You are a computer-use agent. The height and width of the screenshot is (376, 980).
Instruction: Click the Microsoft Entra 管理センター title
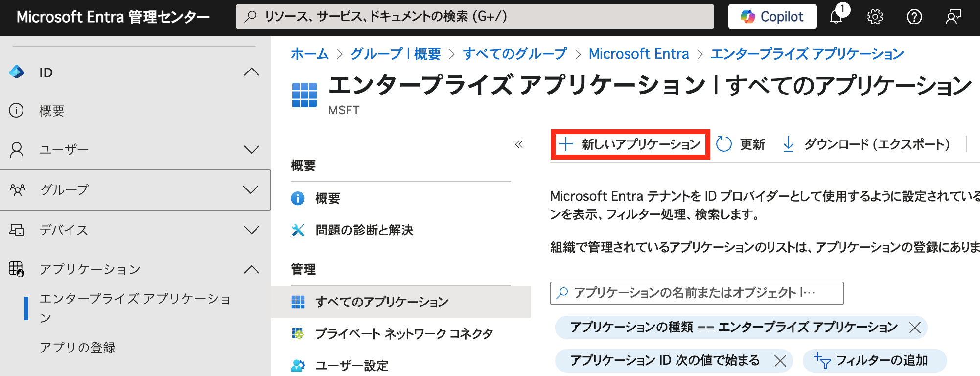113,17
